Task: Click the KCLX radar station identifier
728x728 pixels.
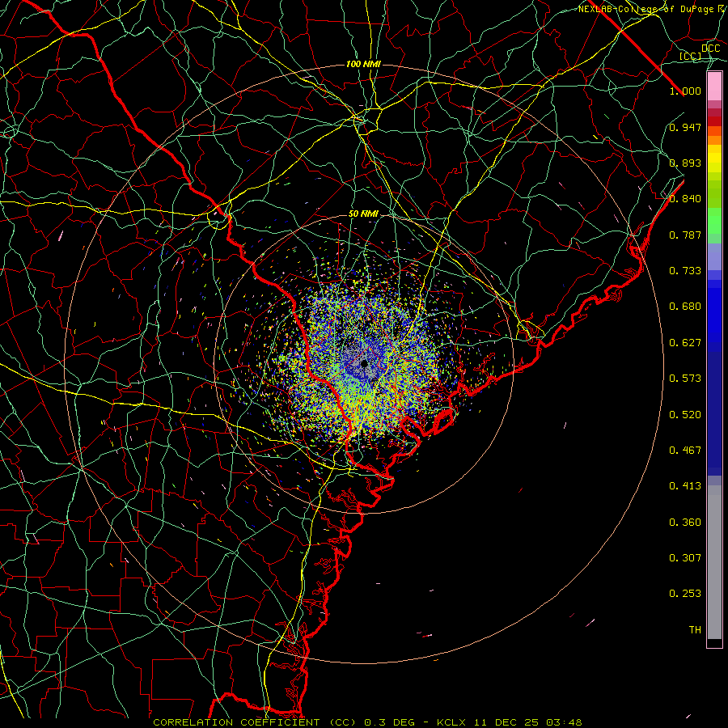Action: (451, 722)
